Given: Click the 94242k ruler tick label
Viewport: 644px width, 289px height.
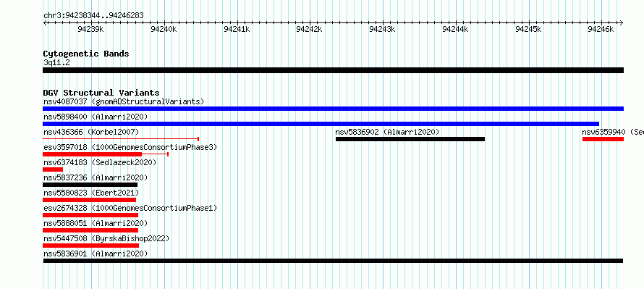Looking at the screenshot, I should 309,29.
